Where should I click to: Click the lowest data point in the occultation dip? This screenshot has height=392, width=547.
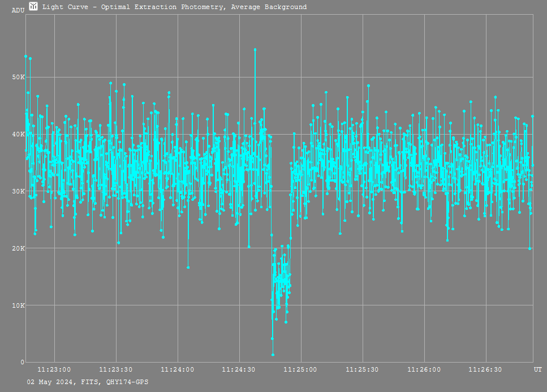[273, 355]
